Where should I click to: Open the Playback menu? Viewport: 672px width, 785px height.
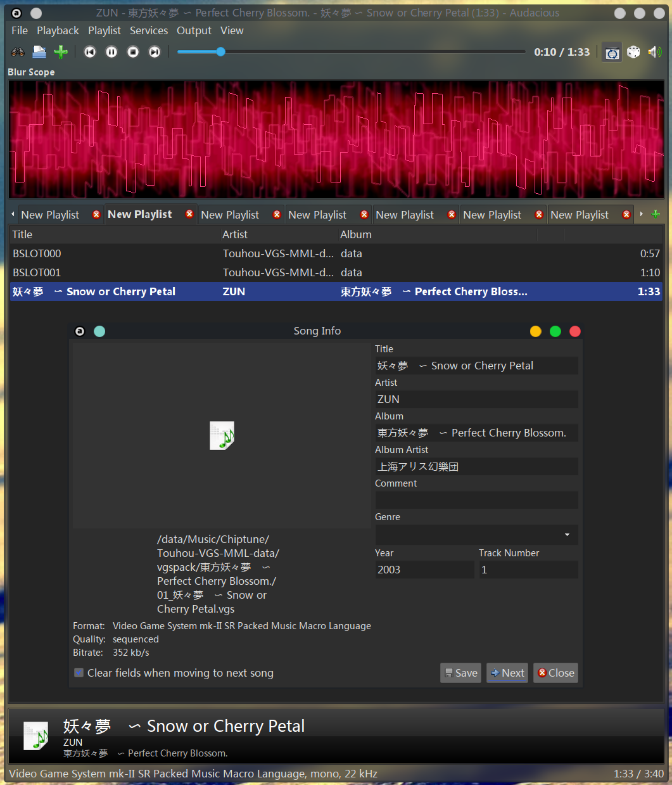coord(58,30)
